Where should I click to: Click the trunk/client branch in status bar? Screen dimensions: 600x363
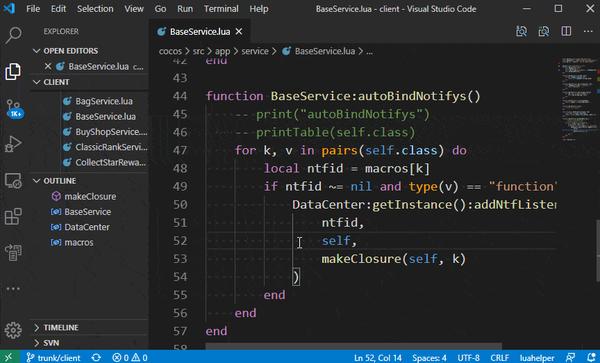pyautogui.click(x=54, y=358)
